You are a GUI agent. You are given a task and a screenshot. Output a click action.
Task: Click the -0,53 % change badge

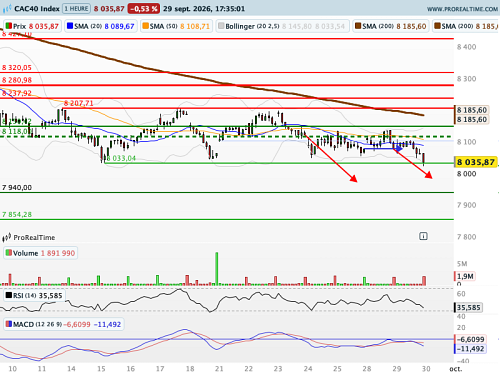(144, 9)
